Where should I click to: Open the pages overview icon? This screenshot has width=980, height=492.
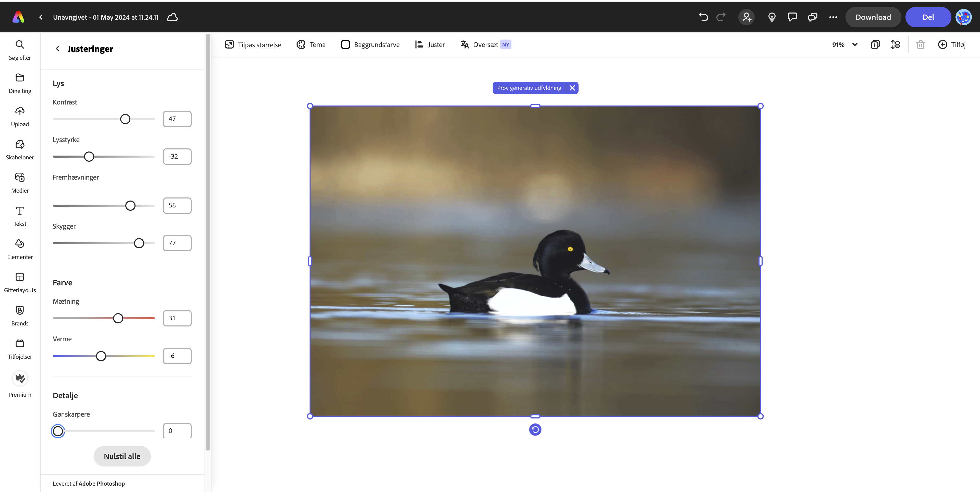(x=875, y=44)
